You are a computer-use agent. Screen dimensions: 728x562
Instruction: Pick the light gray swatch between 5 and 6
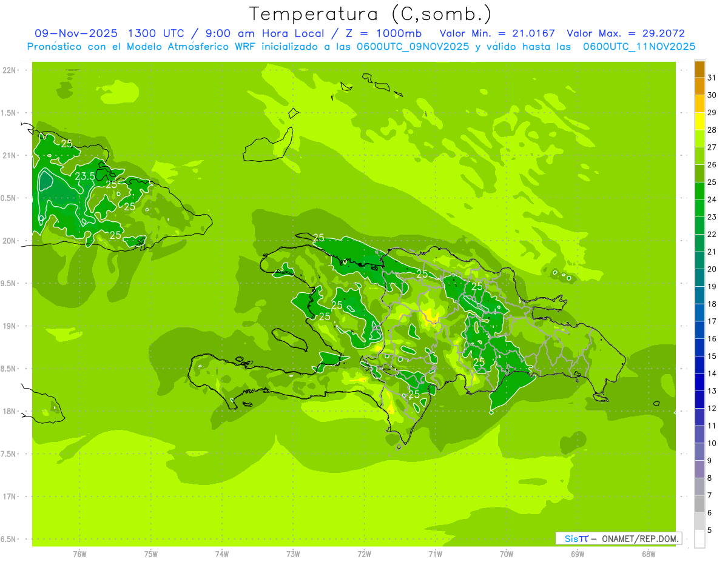click(699, 521)
